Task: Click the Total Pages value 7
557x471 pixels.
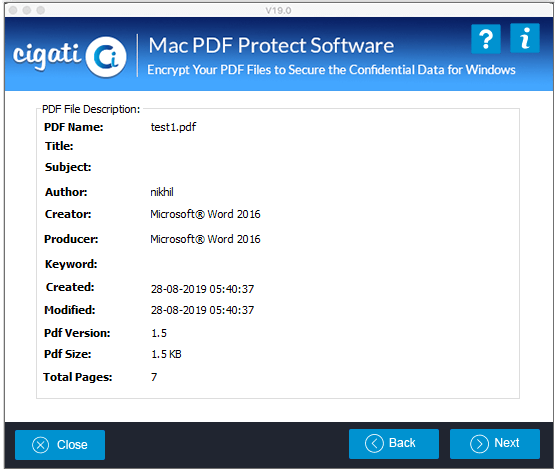Action: pyautogui.click(x=154, y=377)
